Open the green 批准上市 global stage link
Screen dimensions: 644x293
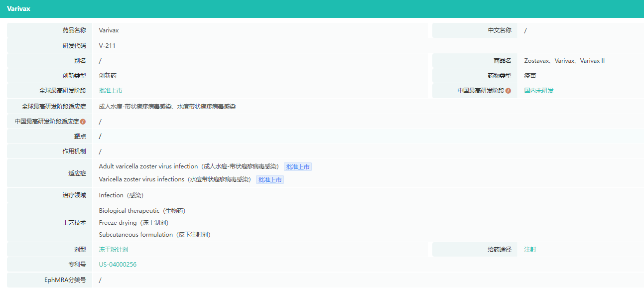[111, 91]
